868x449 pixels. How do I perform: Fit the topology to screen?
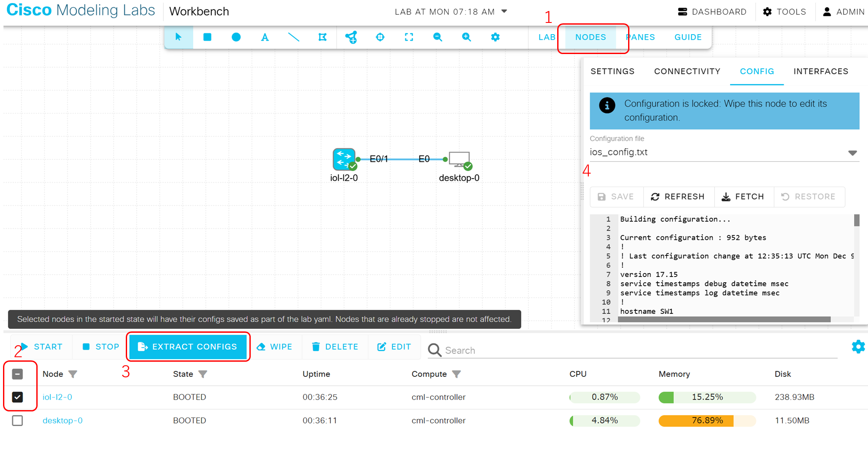pyautogui.click(x=409, y=37)
